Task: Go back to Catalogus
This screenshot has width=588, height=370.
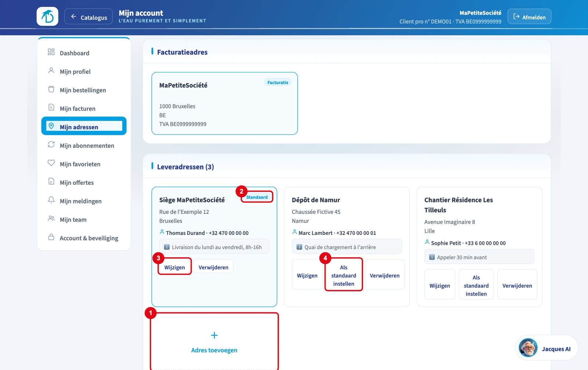Action: [89, 17]
